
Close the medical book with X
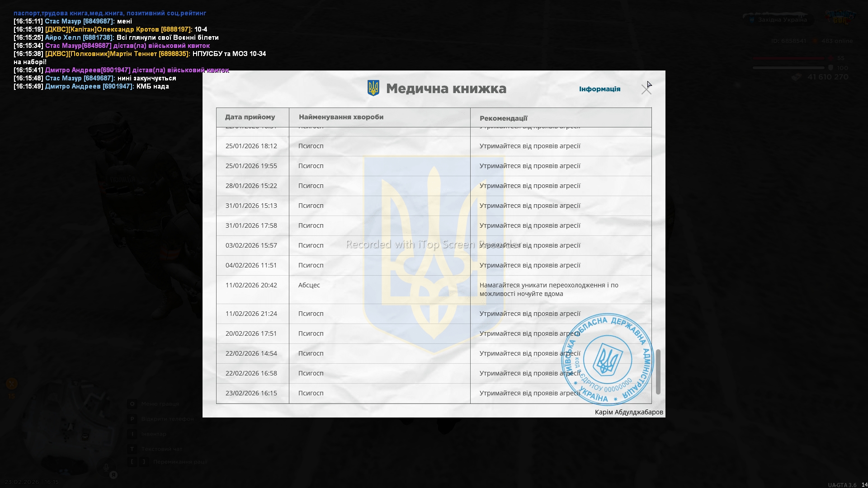pos(646,89)
